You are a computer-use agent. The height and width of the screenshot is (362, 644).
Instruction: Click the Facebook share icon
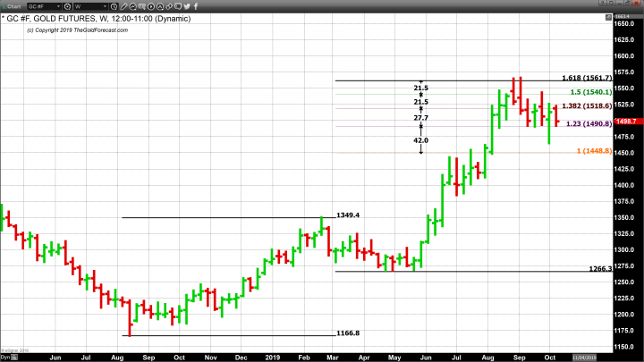coord(196,6)
